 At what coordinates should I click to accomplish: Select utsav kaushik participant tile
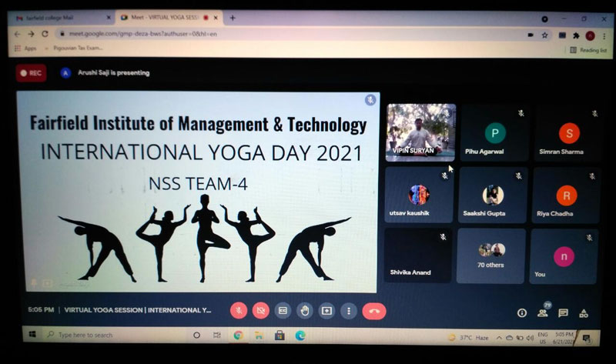[x=419, y=195]
